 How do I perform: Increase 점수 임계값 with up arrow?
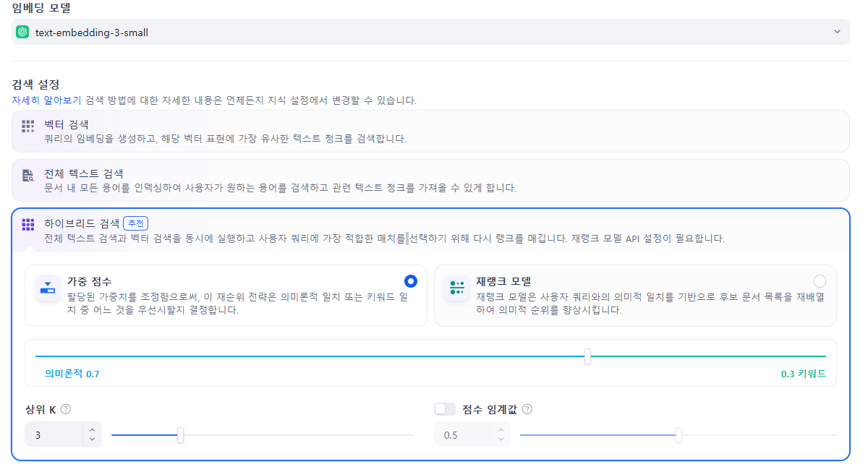pyautogui.click(x=501, y=430)
